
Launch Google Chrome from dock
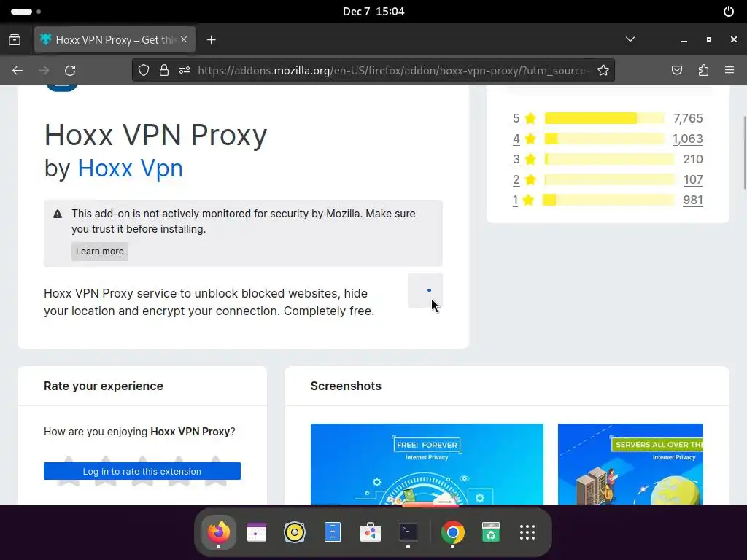pyautogui.click(x=452, y=532)
